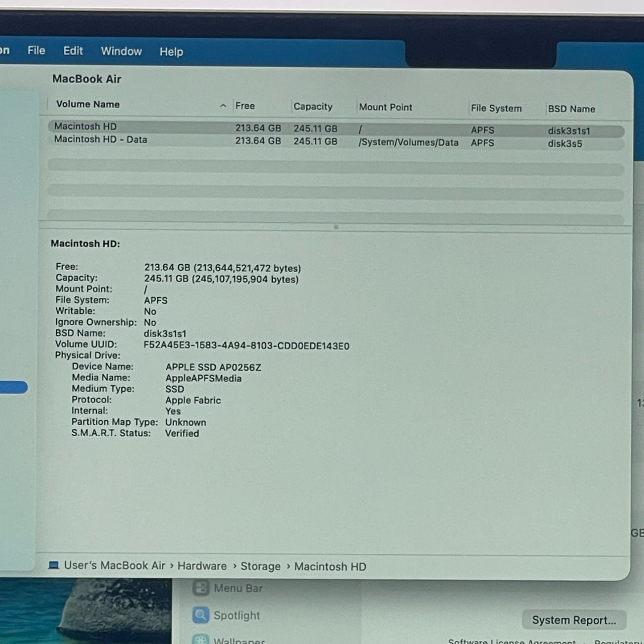The height and width of the screenshot is (644, 644).
Task: Open the Edit menu
Action: click(73, 51)
